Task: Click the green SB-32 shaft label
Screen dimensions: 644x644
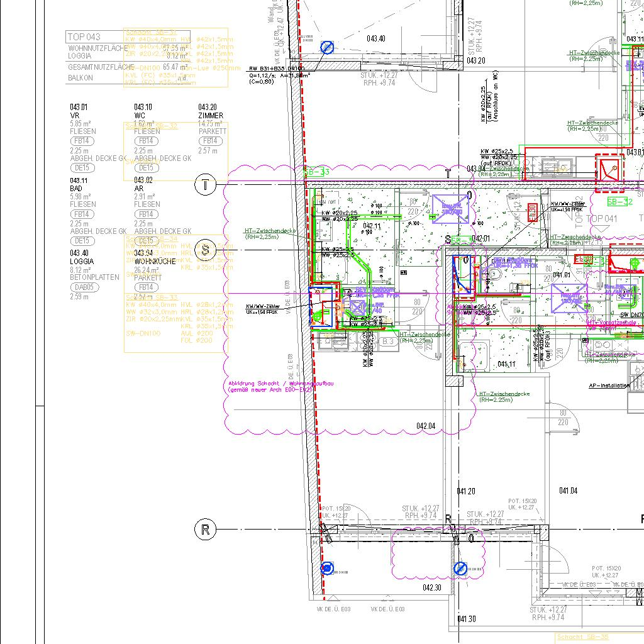Action: tap(619, 202)
